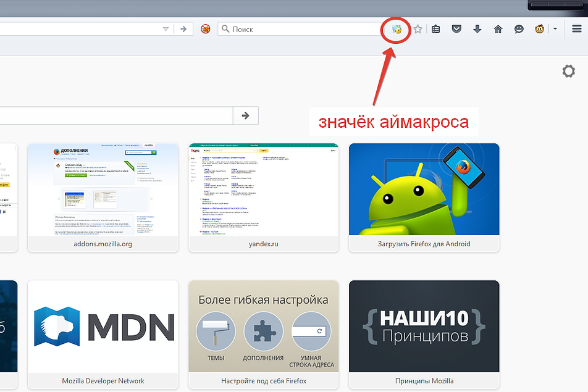
Task: Go to the Home page icon
Action: point(498,29)
